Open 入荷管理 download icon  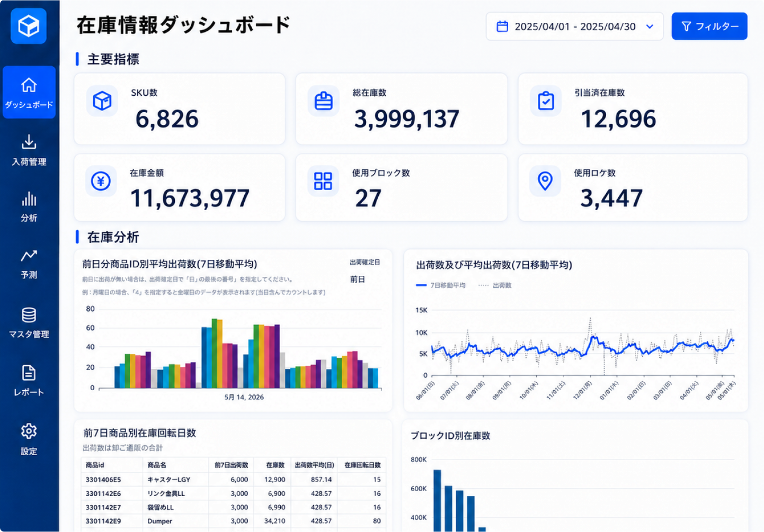tap(29, 141)
